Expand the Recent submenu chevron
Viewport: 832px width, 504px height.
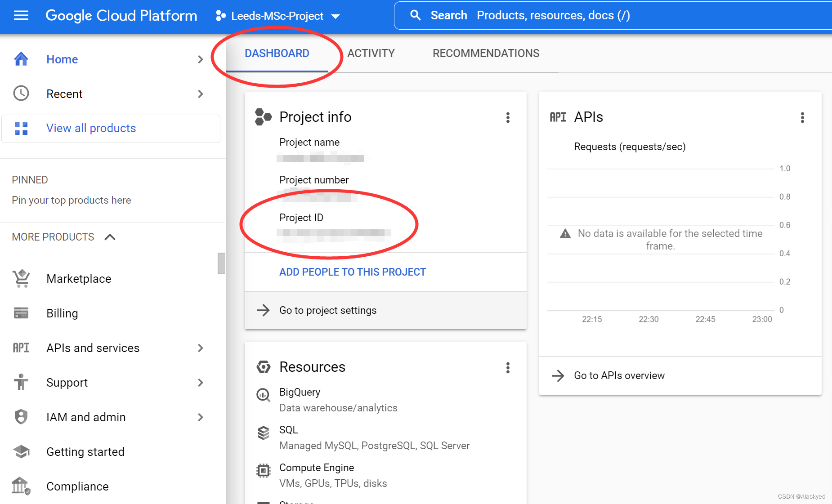pyautogui.click(x=201, y=94)
